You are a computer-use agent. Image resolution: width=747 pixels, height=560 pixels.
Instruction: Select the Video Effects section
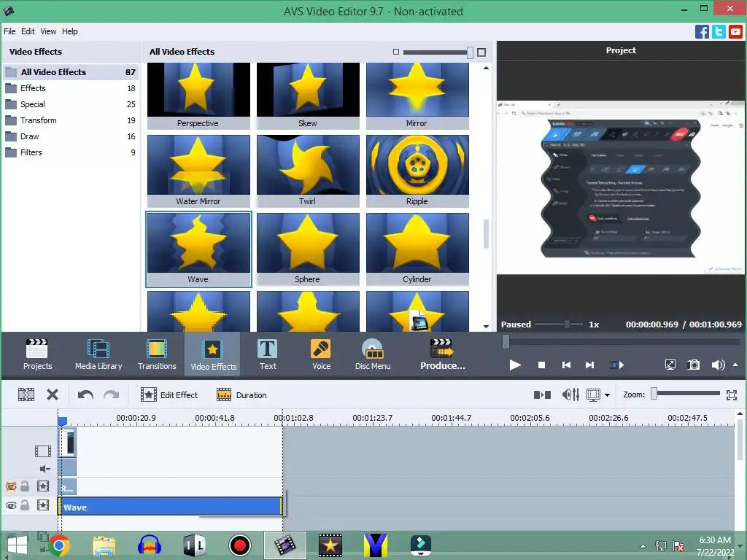[x=213, y=354]
